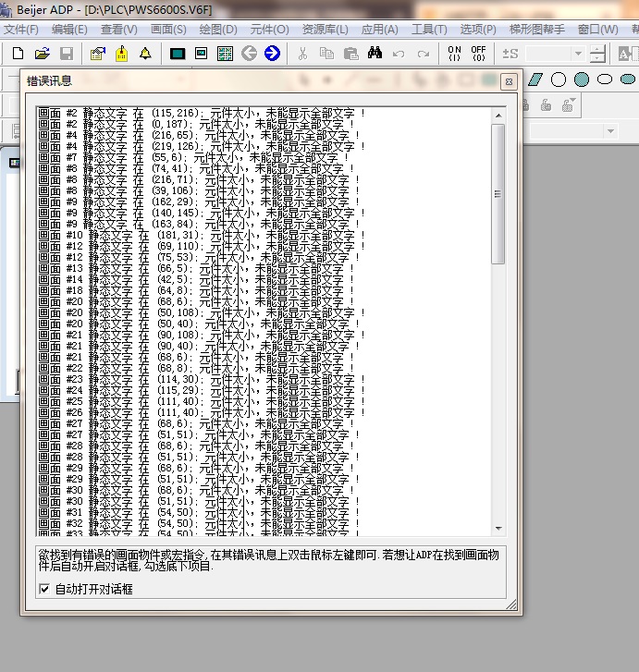The height and width of the screenshot is (672, 639).
Task: Open the 元件(O) menu
Action: pyautogui.click(x=269, y=30)
